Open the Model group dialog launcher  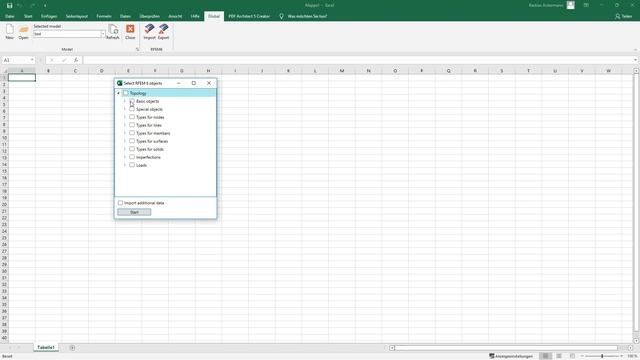pyautogui.click(x=138, y=49)
